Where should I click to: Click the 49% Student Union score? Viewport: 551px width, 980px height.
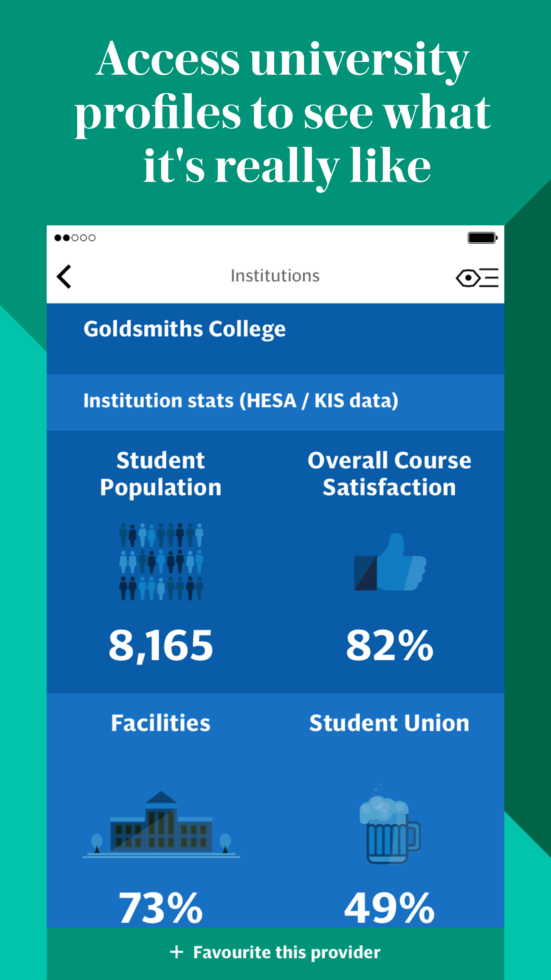389,909
